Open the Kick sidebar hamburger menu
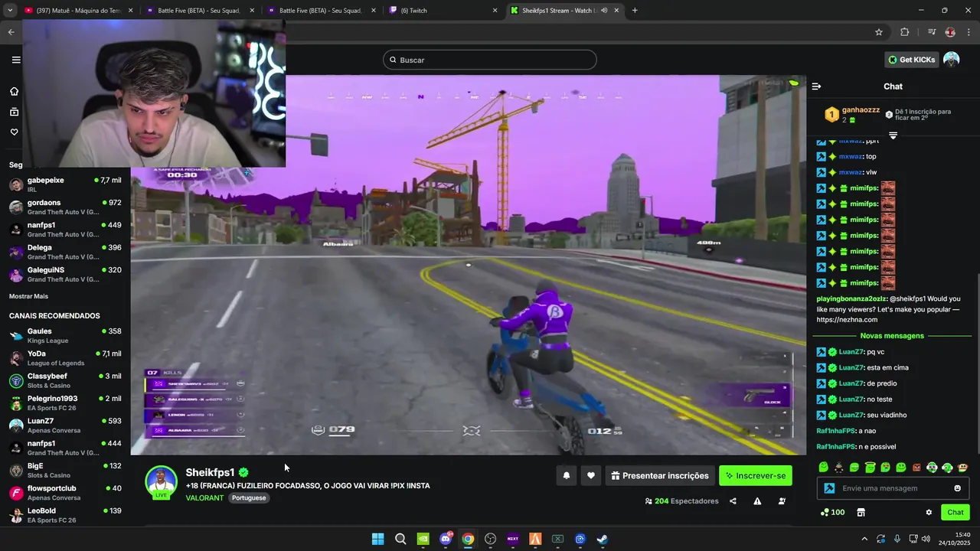 (16, 60)
